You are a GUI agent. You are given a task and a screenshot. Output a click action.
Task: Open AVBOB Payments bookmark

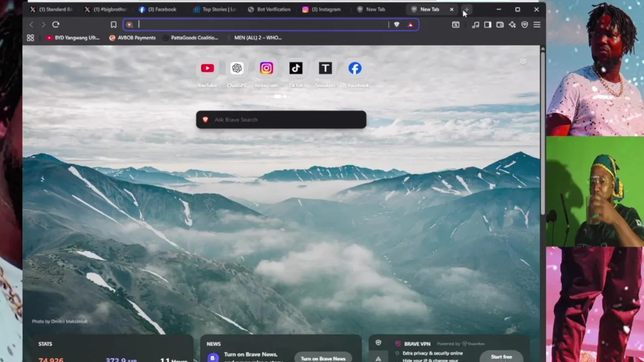coord(132,38)
